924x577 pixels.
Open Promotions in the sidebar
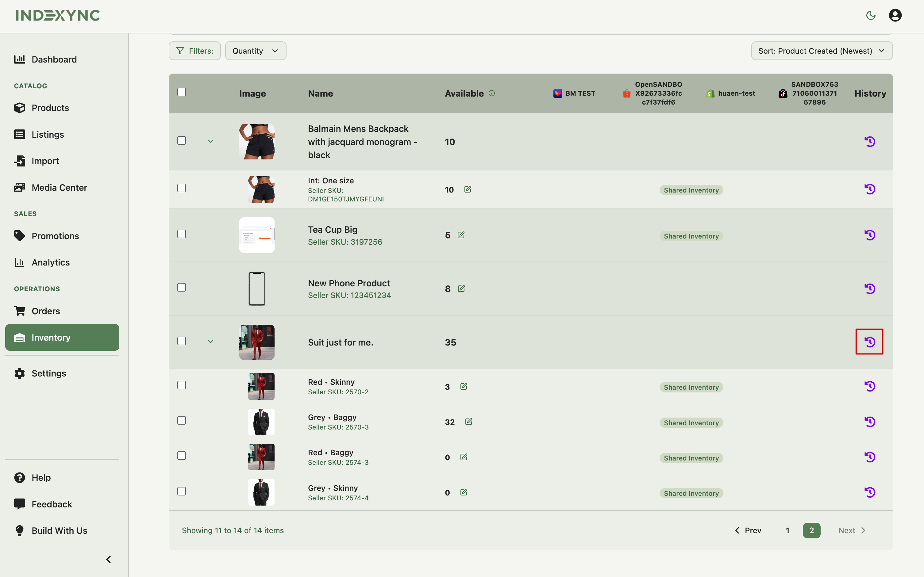coord(62,236)
